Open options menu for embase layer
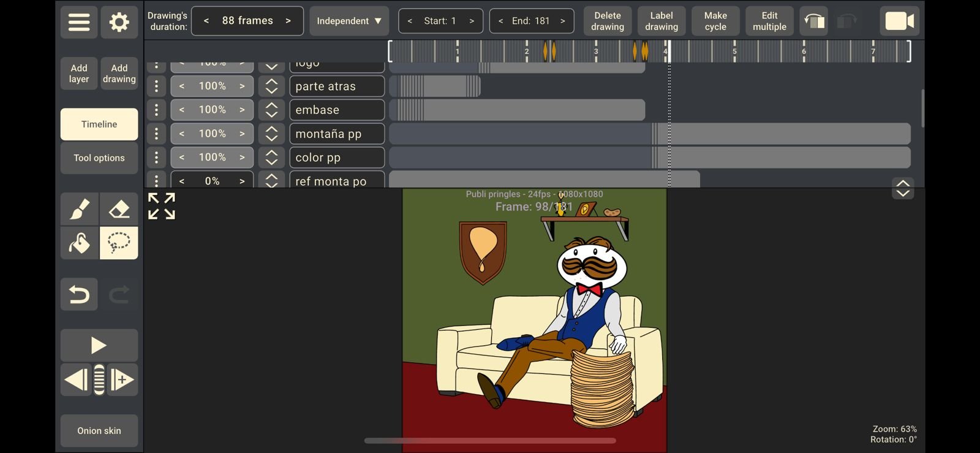The width and height of the screenshot is (980, 453). pyautogui.click(x=156, y=110)
